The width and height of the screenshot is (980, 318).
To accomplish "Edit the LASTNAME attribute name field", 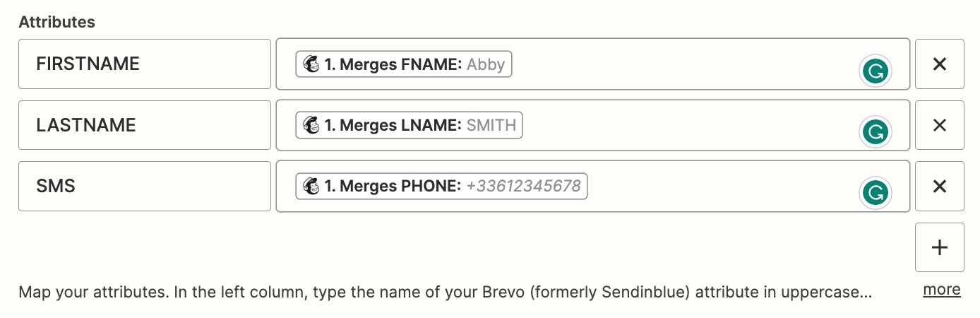I will pyautogui.click(x=145, y=125).
